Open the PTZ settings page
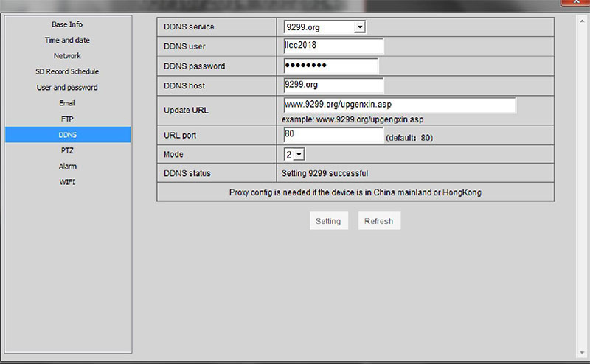 67,150
